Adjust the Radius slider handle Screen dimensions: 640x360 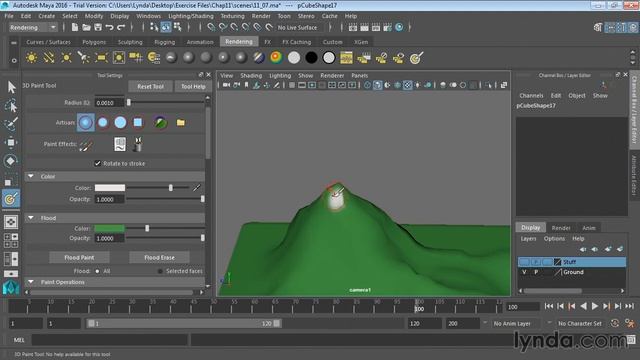(129, 102)
